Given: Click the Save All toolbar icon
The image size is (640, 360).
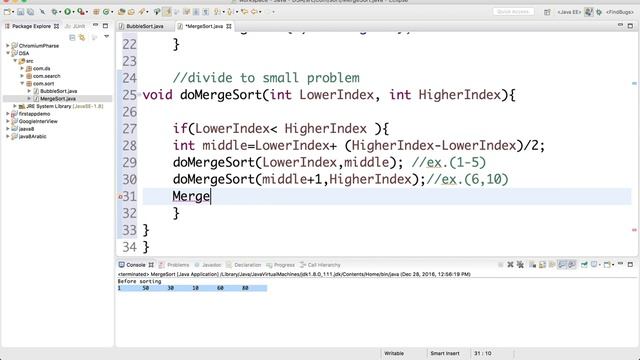Looking at the screenshot, I should point(30,12).
